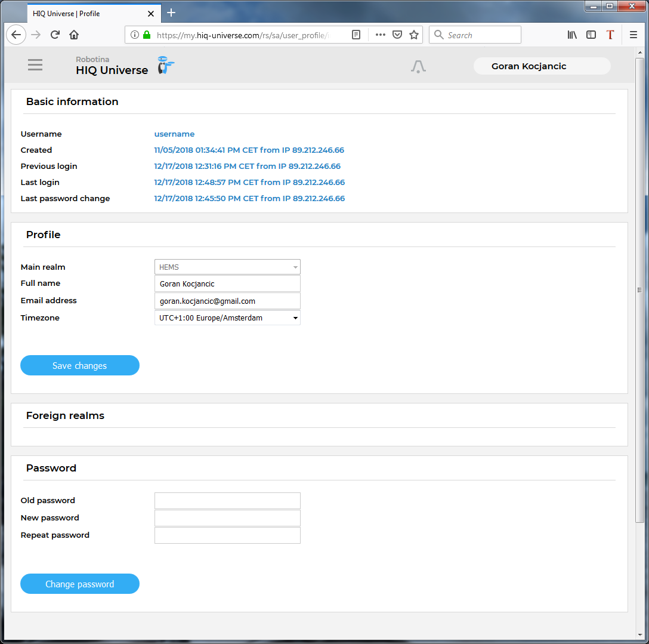Reload the current page
Image resolution: width=649 pixels, height=644 pixels.
55,35
